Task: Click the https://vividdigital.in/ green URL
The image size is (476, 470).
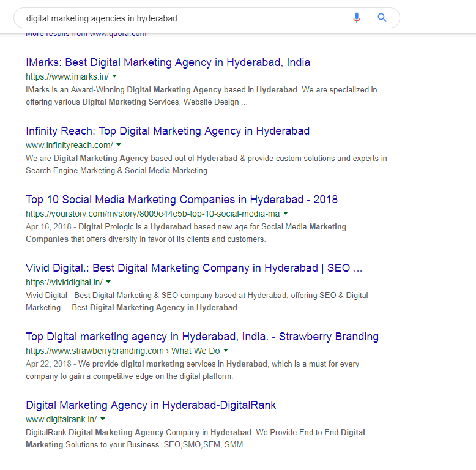Action: click(x=64, y=282)
